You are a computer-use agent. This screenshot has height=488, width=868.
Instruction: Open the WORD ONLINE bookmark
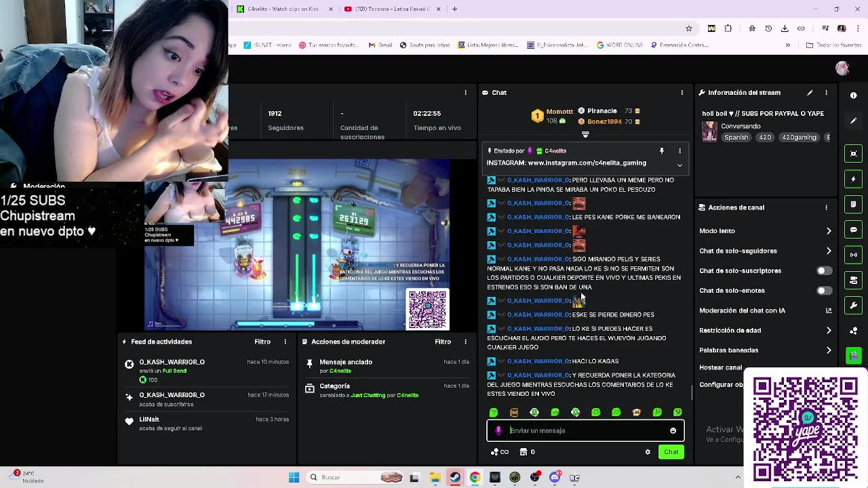coord(620,45)
